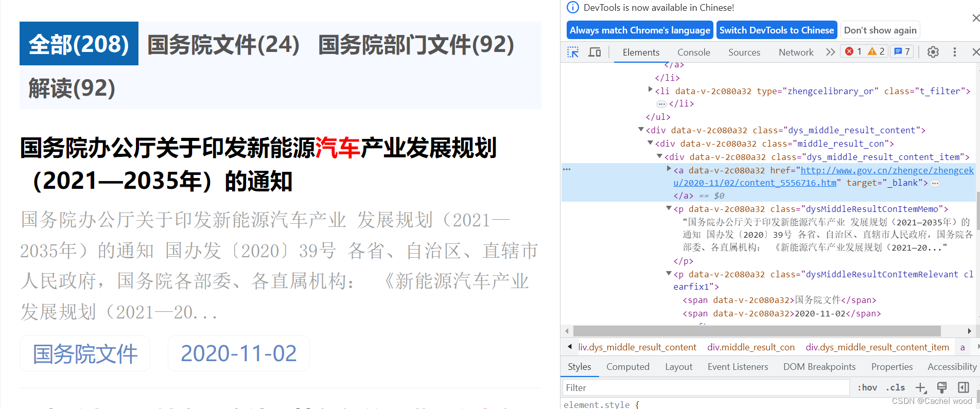Show more DevTools tabs chevron
This screenshot has width=980, height=409.
point(830,52)
